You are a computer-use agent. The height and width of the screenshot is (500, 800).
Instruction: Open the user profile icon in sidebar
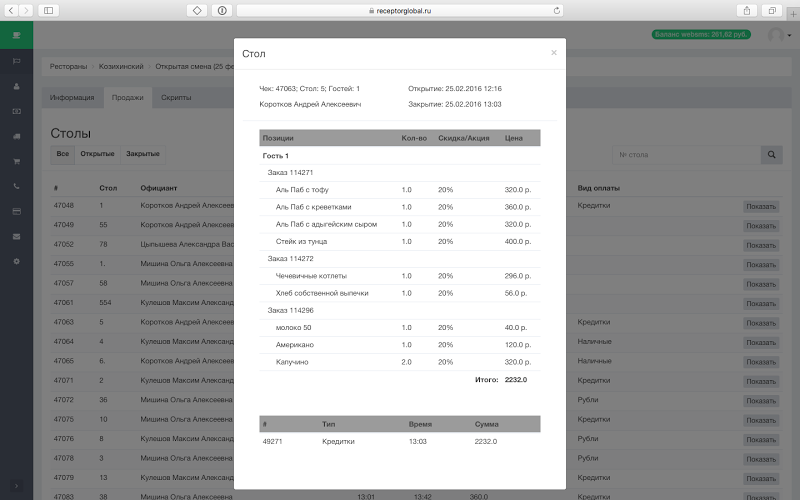(16, 86)
